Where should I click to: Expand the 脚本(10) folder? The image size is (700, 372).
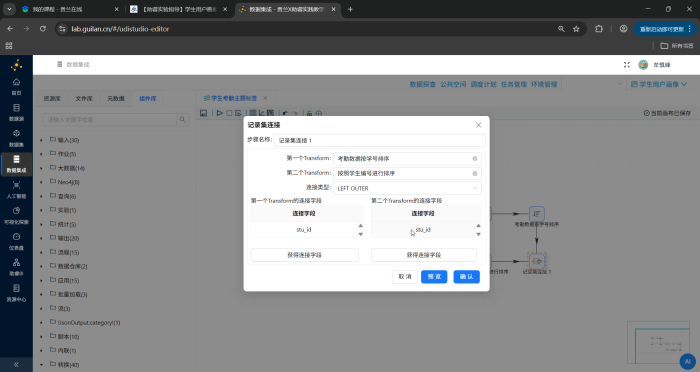[x=42, y=337]
